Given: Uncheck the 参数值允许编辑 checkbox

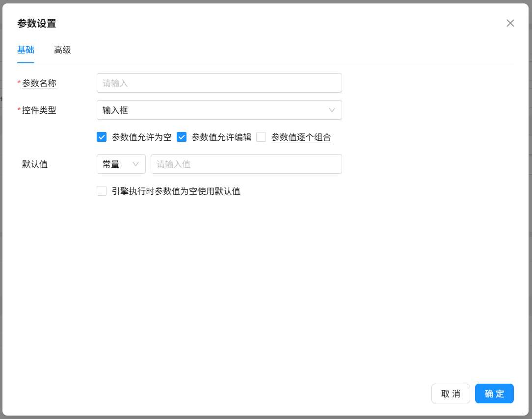Looking at the screenshot, I should (182, 137).
